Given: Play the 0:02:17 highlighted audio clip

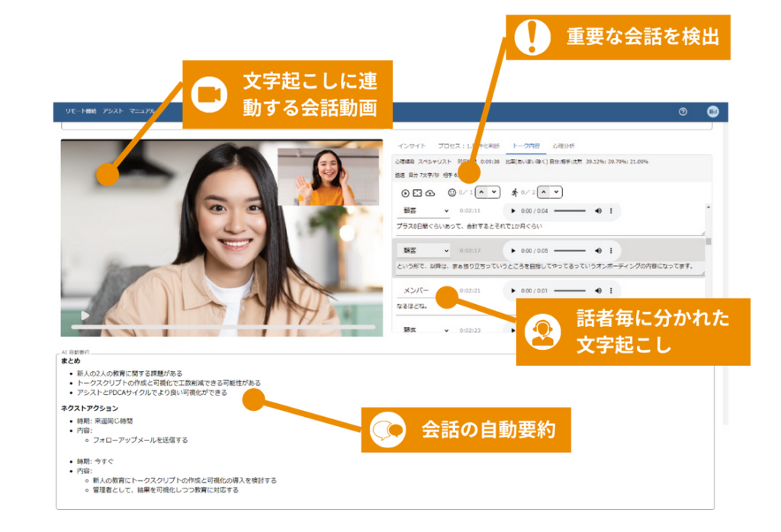Looking at the screenshot, I should 513,250.
